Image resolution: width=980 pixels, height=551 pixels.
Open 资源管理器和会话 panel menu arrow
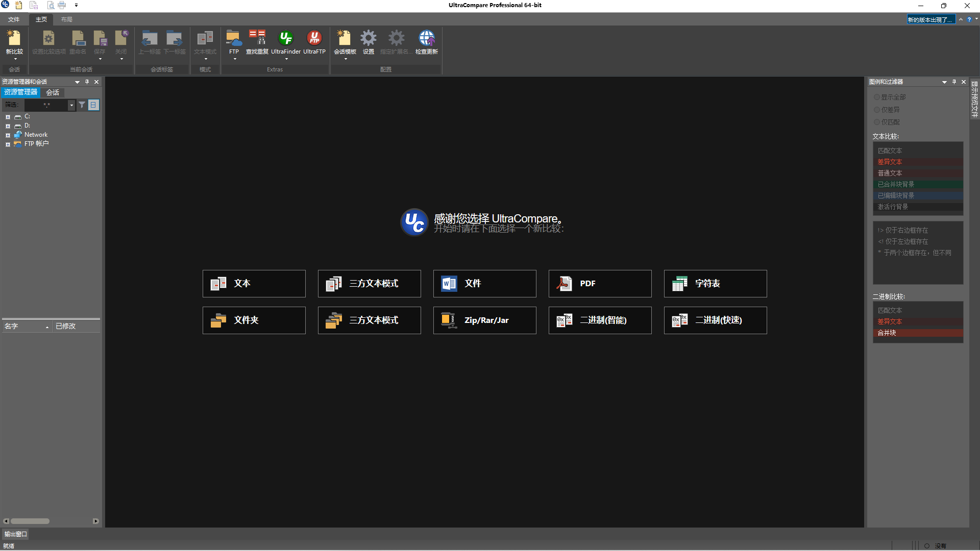77,82
